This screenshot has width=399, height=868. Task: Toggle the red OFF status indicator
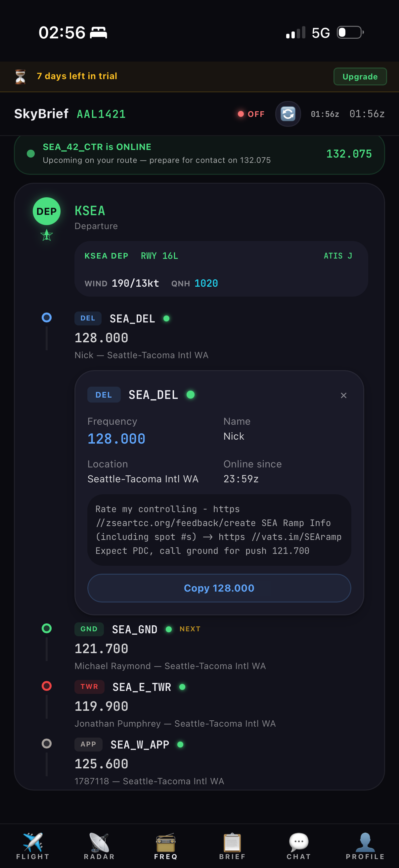click(x=251, y=114)
